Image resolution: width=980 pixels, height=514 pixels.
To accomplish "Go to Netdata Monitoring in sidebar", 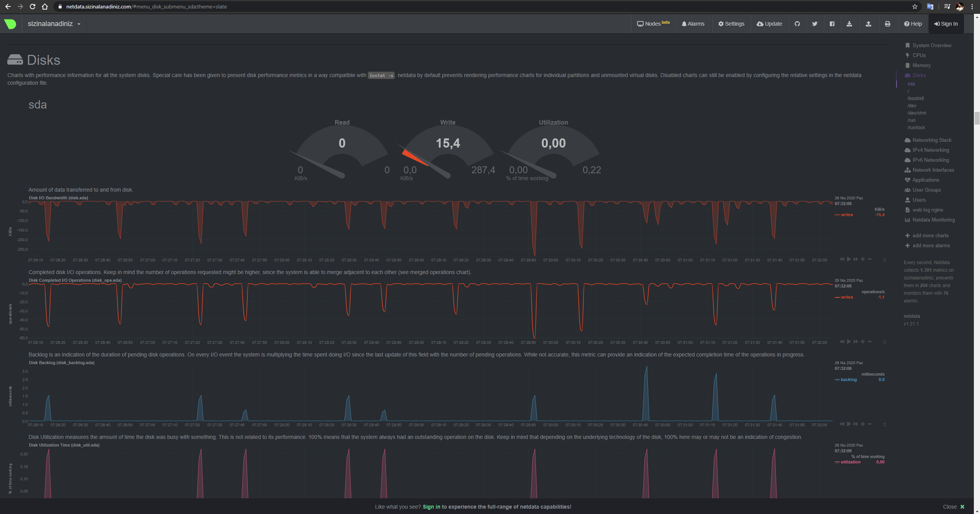I will (x=933, y=220).
